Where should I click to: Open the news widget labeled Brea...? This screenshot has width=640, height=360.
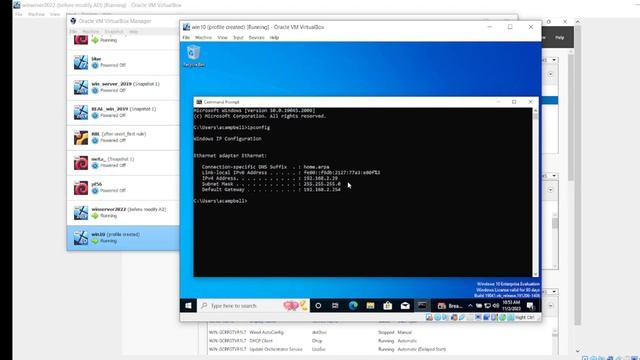tap(449, 306)
